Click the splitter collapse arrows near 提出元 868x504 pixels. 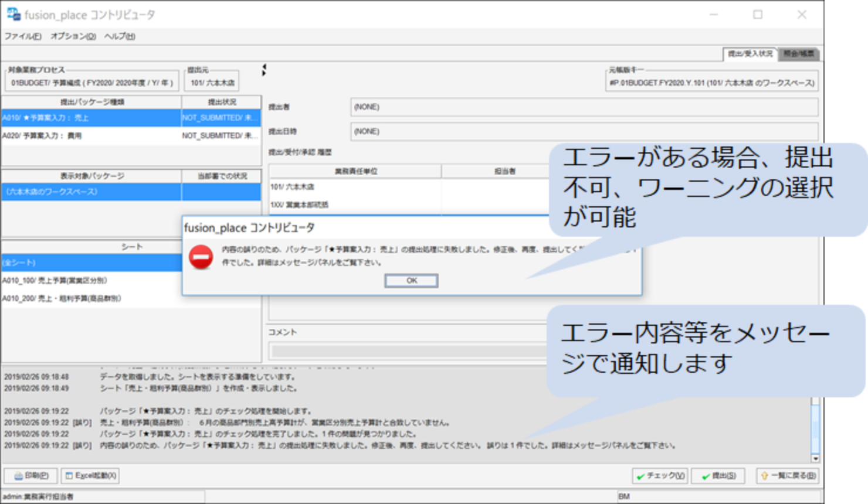[x=264, y=70]
